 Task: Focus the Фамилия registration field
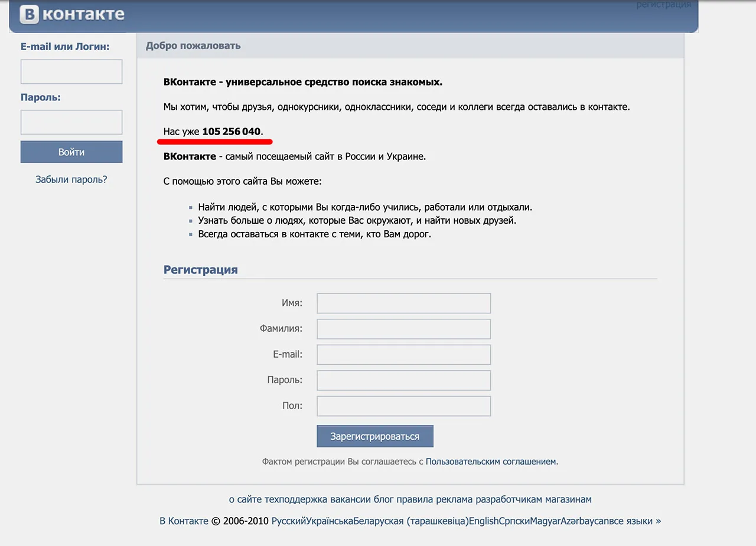pyautogui.click(x=404, y=329)
